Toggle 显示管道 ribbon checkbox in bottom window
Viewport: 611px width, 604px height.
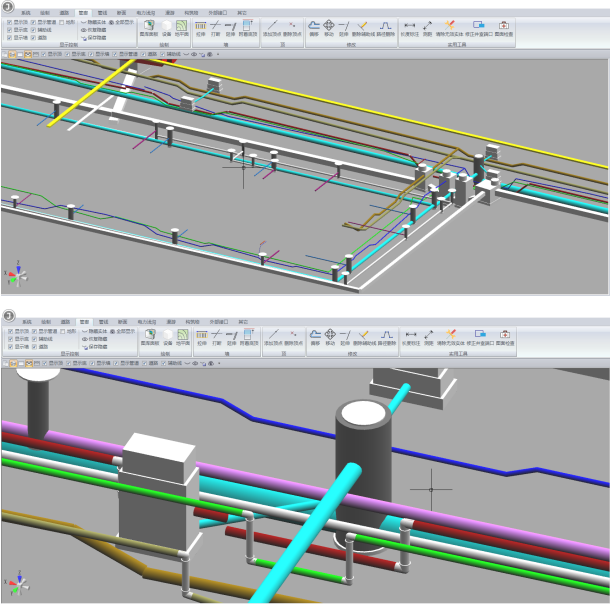click(34, 331)
